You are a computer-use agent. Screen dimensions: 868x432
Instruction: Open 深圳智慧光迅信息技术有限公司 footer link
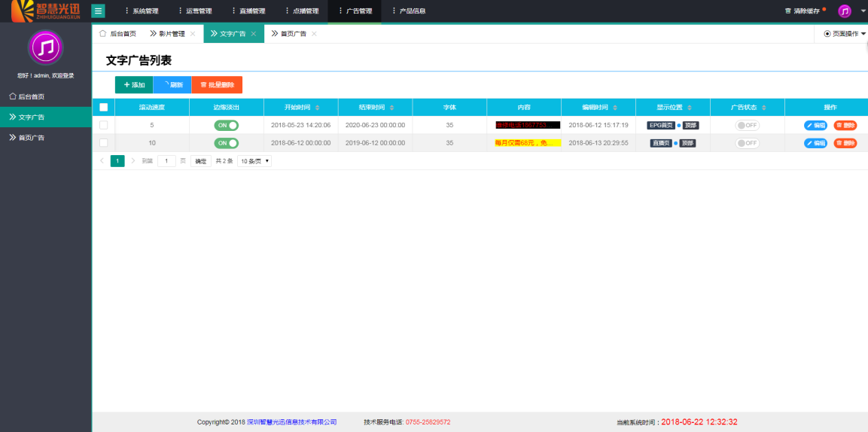click(x=292, y=422)
